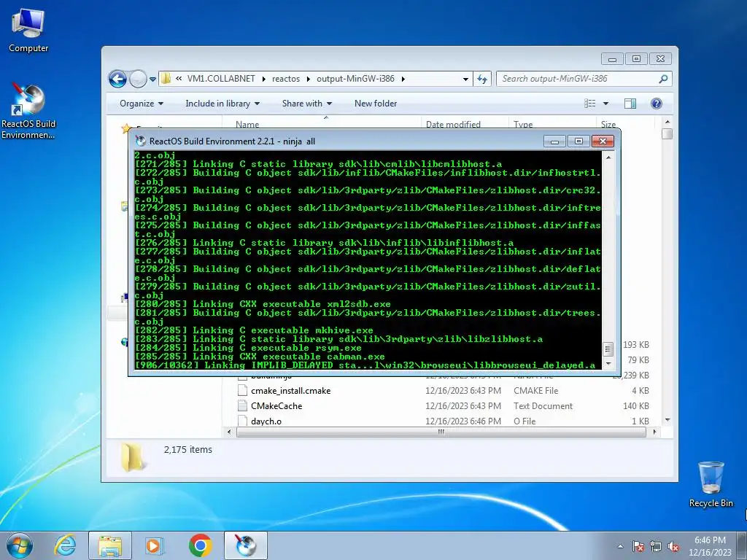The width and height of the screenshot is (747, 560).
Task: Click the VM1.COLLABNET breadcrumb
Action: 221,79
